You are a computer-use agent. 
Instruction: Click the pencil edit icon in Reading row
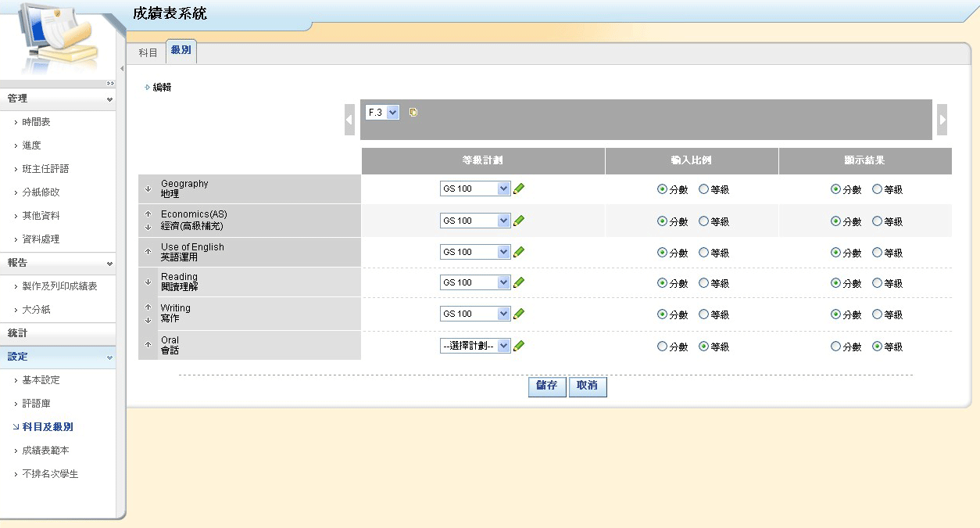click(519, 282)
